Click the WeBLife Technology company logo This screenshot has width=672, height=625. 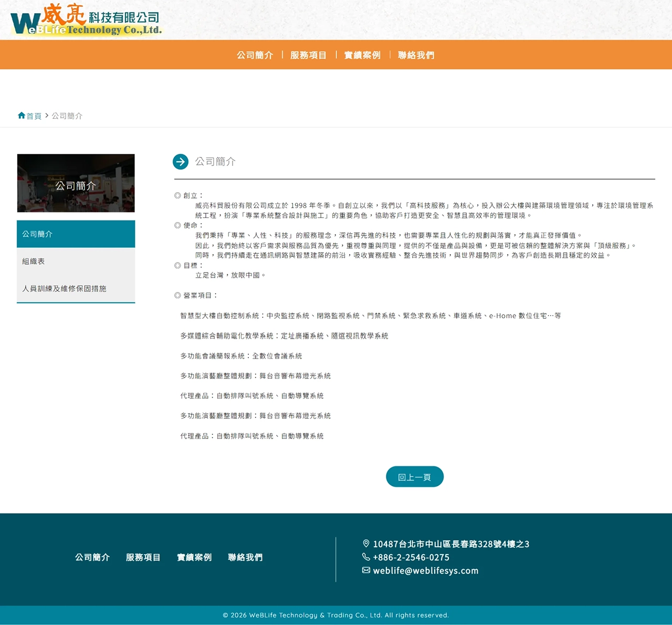point(86,20)
